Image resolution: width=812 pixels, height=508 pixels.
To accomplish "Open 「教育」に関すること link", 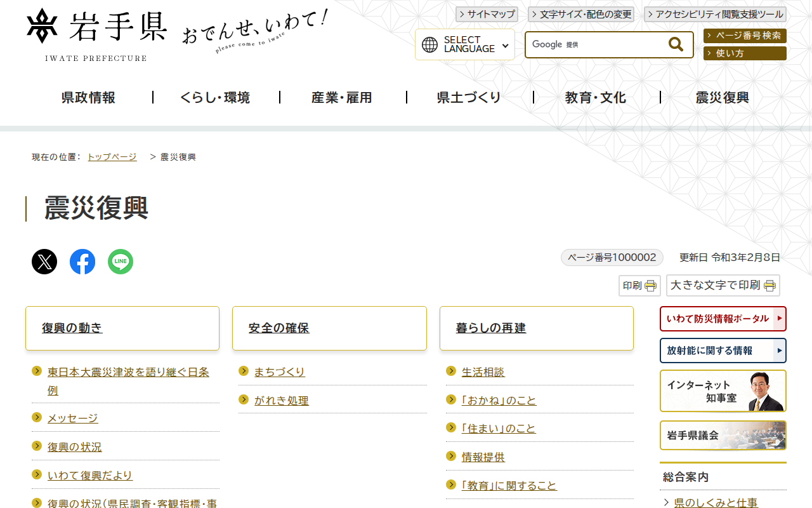I will click(509, 486).
